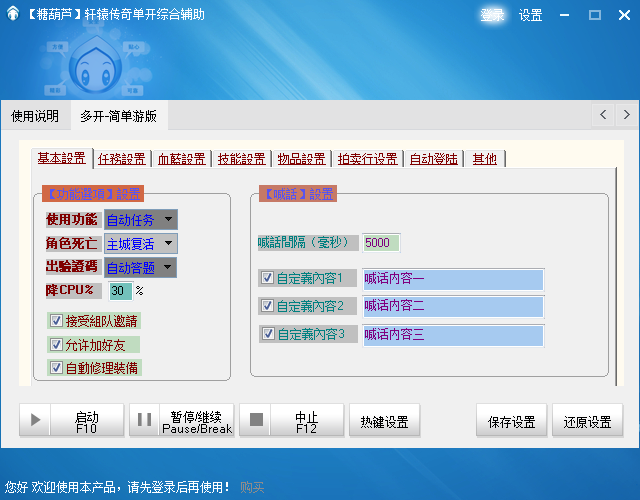Toggle the 接受組队邀請 checkbox

click(57, 321)
